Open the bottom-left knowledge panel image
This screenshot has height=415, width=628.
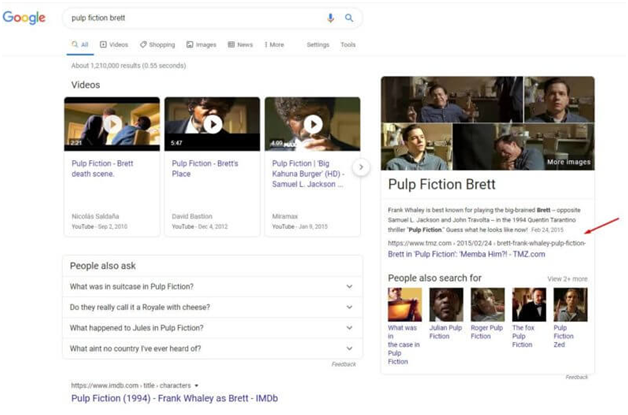tap(417, 147)
